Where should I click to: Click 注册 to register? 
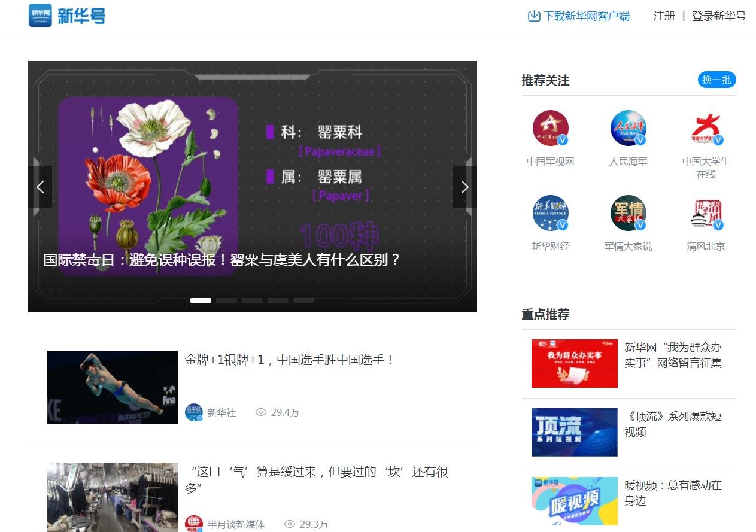point(664,16)
